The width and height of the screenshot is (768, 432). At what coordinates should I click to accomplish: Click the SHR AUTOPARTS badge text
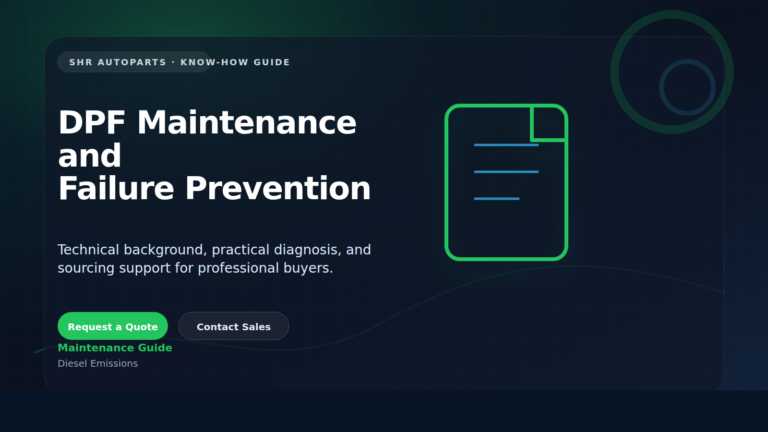coord(118,62)
